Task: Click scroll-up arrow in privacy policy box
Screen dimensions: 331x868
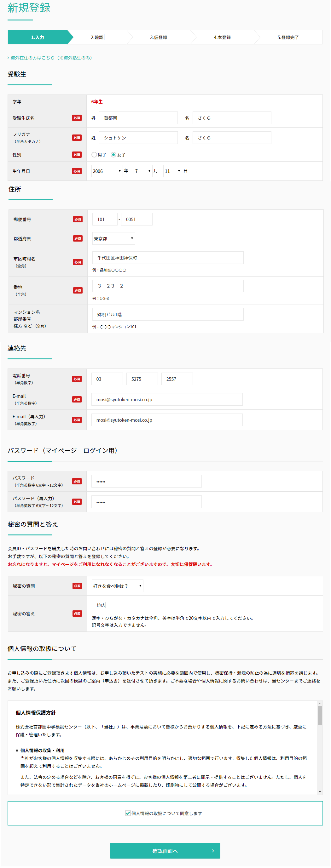Action: (320, 704)
